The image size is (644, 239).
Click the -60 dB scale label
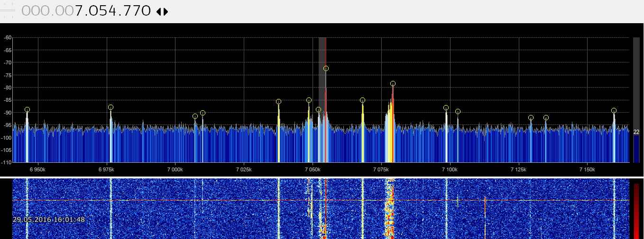(7, 38)
